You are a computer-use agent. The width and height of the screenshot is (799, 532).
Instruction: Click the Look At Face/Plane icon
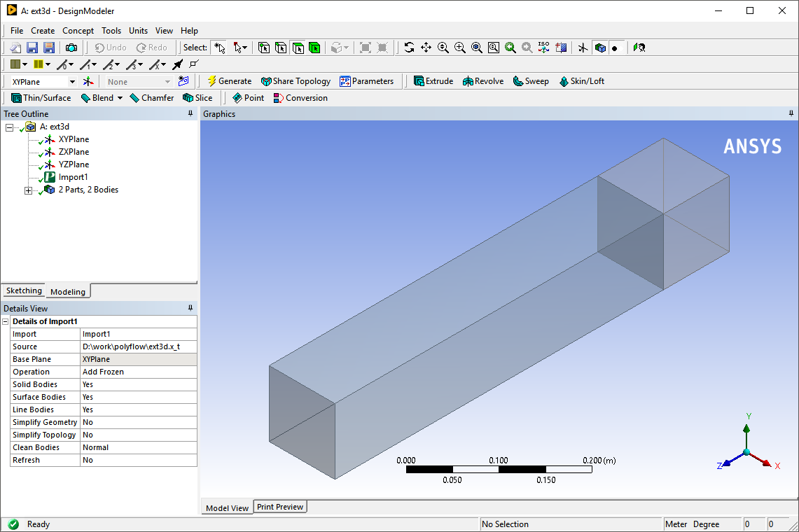click(639, 48)
